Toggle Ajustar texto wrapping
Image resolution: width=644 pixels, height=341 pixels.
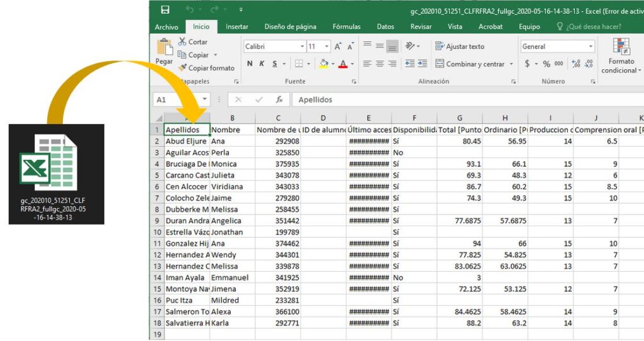click(x=459, y=47)
